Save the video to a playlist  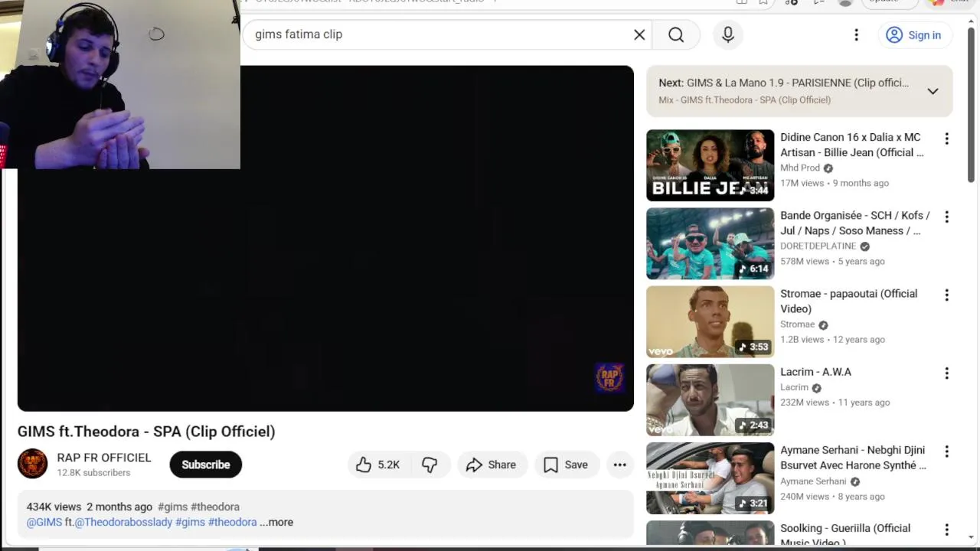[566, 465]
